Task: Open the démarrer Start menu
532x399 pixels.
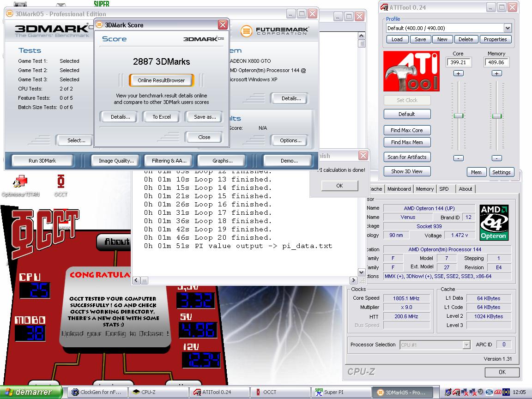Action: (31, 392)
